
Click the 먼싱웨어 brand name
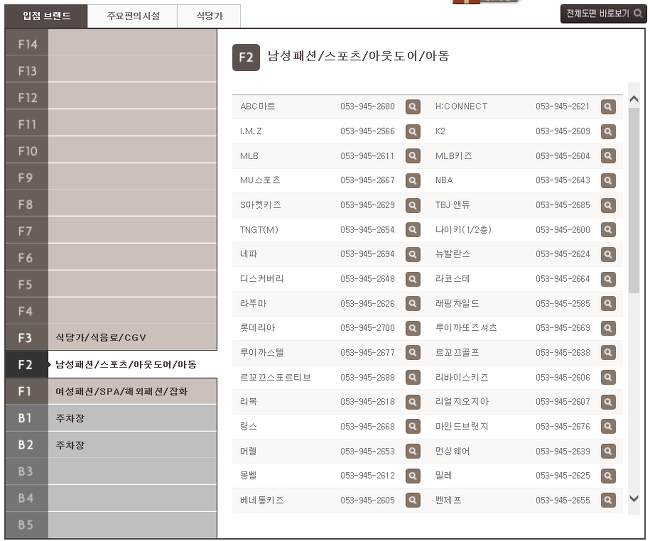[453, 451]
